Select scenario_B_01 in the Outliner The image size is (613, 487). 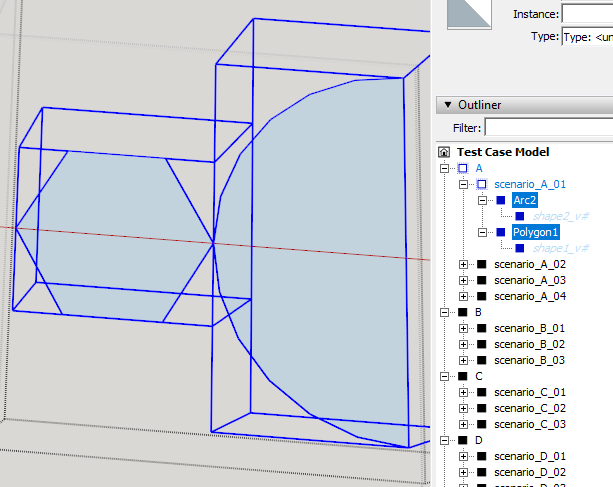(x=529, y=328)
